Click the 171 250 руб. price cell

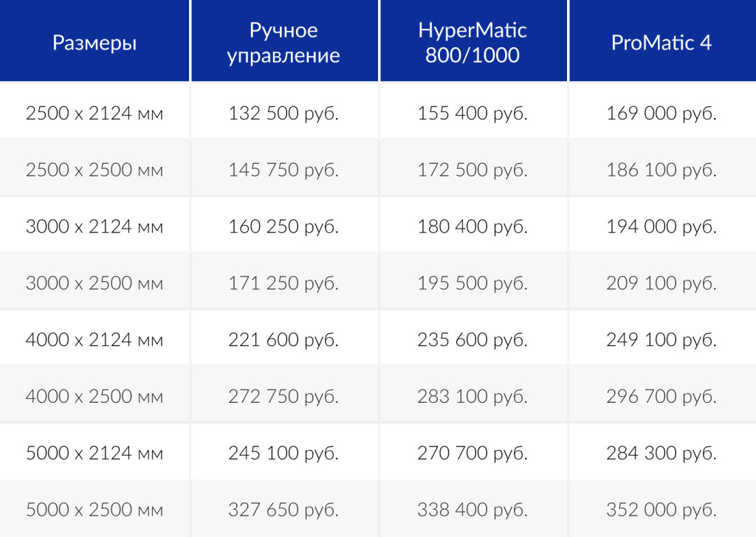(283, 283)
